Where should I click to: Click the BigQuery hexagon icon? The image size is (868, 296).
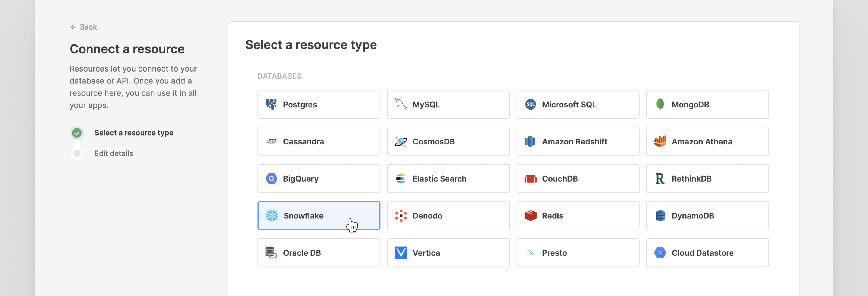[x=271, y=178]
